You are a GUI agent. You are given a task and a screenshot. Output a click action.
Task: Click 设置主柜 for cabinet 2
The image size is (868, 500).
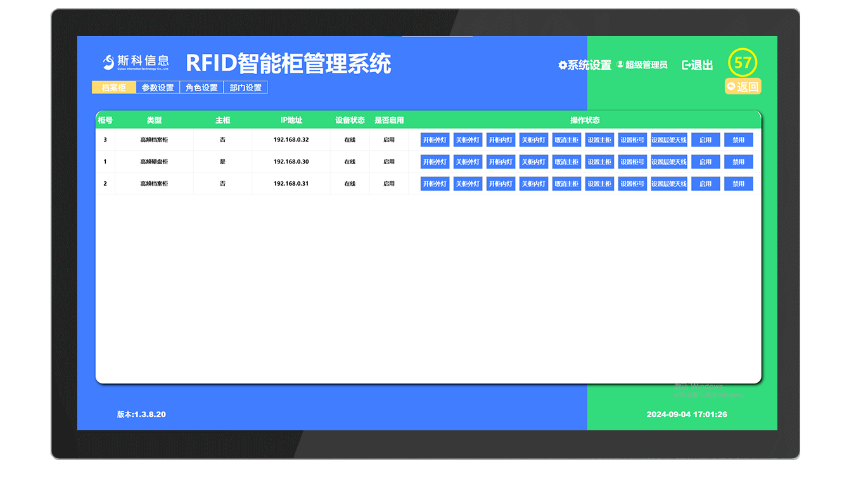599,183
